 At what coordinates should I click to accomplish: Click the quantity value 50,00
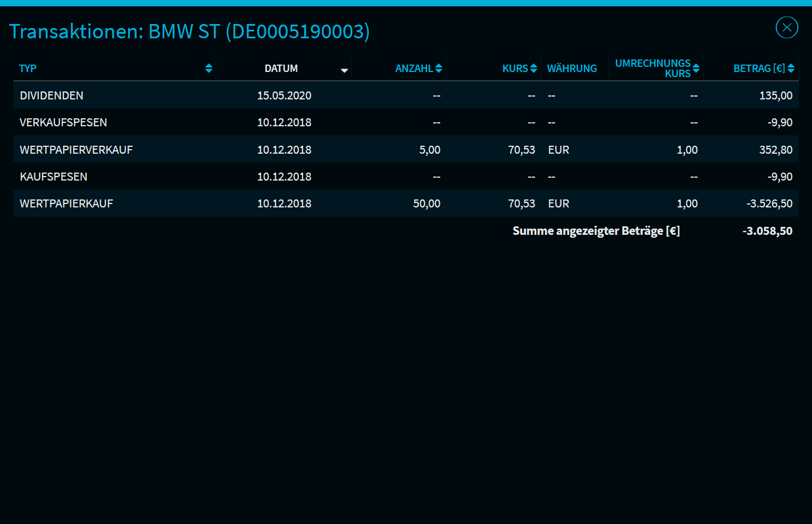click(x=427, y=203)
